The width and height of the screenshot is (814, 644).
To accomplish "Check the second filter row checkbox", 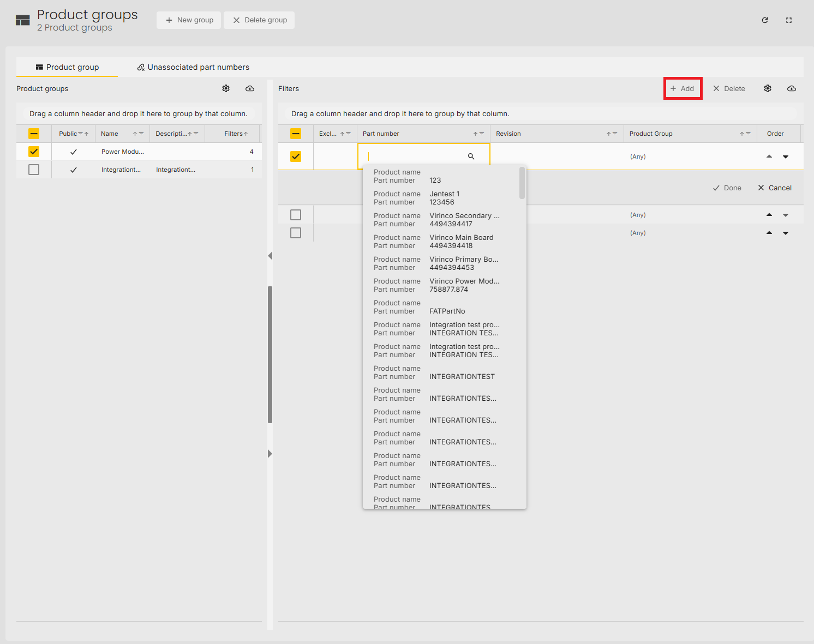I will (296, 215).
